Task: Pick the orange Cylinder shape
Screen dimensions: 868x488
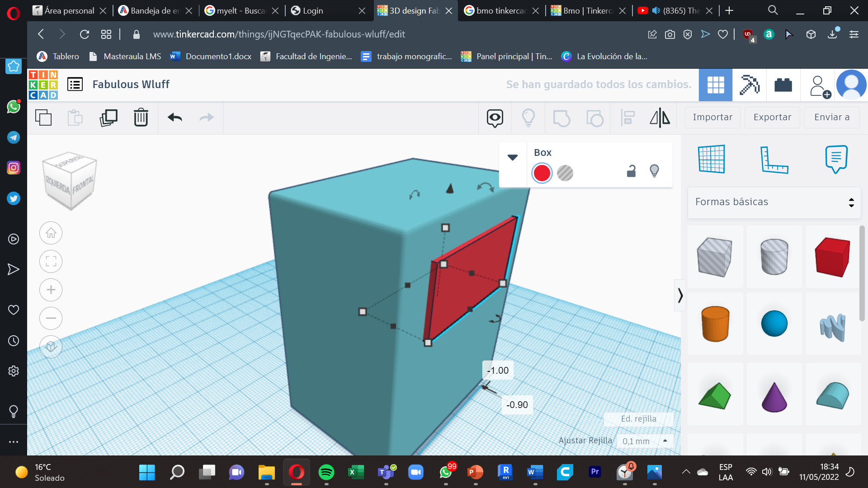Action: pyautogui.click(x=715, y=324)
